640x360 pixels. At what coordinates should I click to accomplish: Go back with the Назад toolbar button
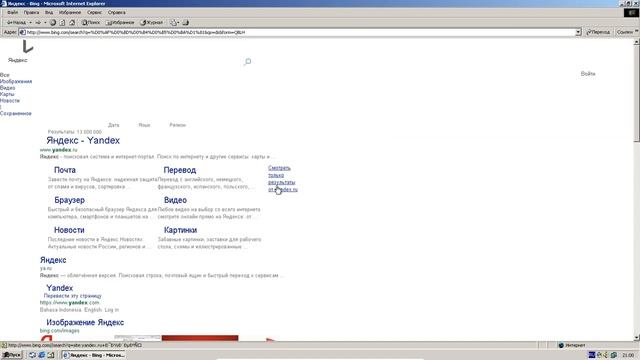click(16, 22)
